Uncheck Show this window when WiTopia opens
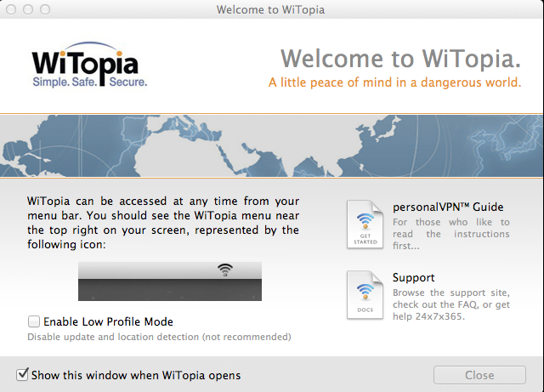Screen dimensions: 544x392 click(x=22, y=375)
